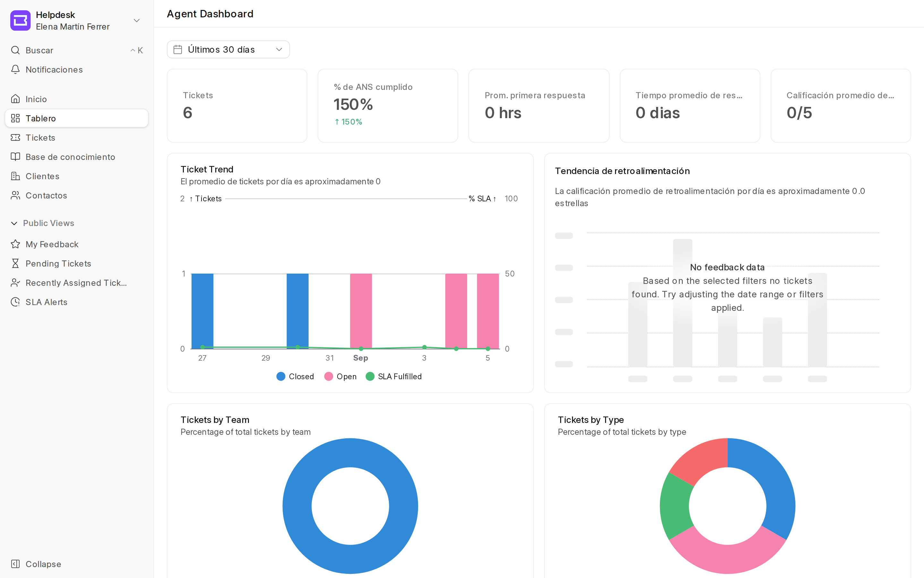The width and height of the screenshot is (924, 578).
Task: Click the Tickets icon in sidebar
Action: click(15, 138)
